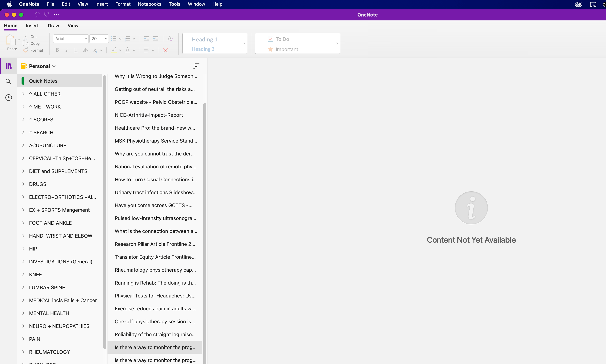The image size is (606, 364).
Task: Click the section list scrollbar
Action: (x=105, y=212)
